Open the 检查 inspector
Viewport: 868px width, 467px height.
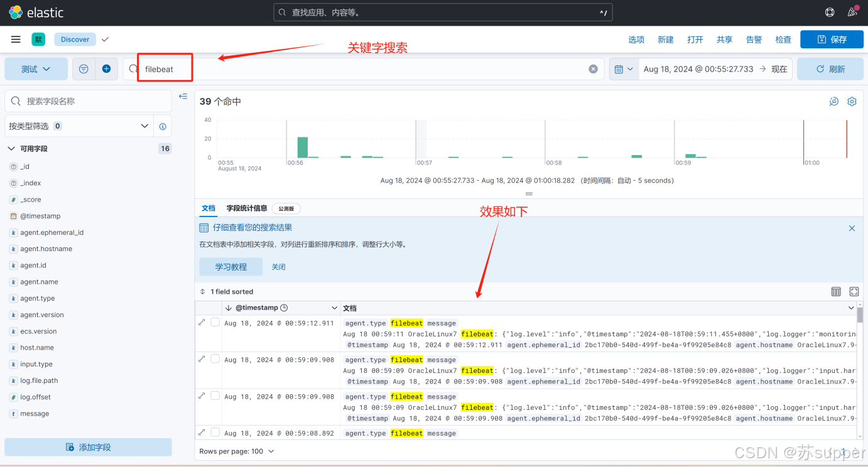point(783,40)
